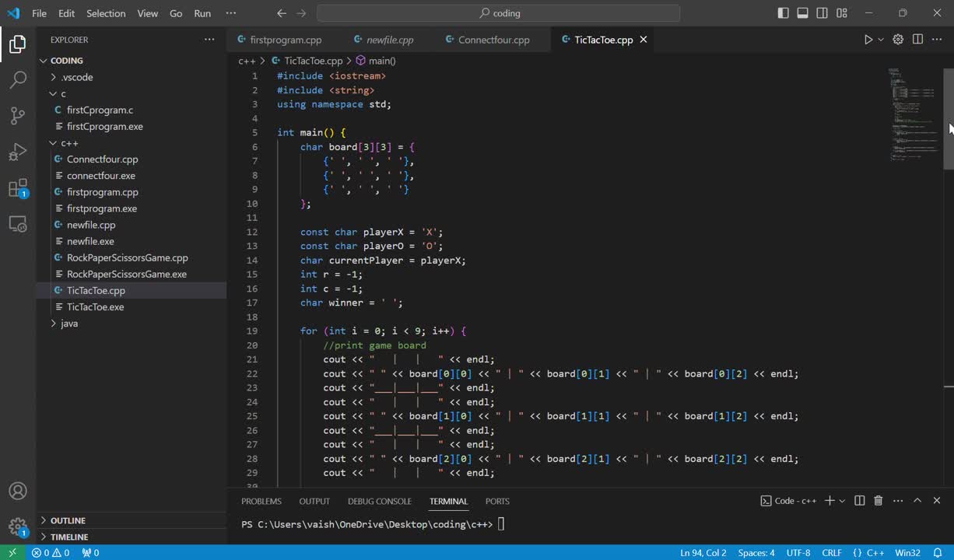This screenshot has height=560, width=954.
Task: Split the editor right
Action: (917, 40)
